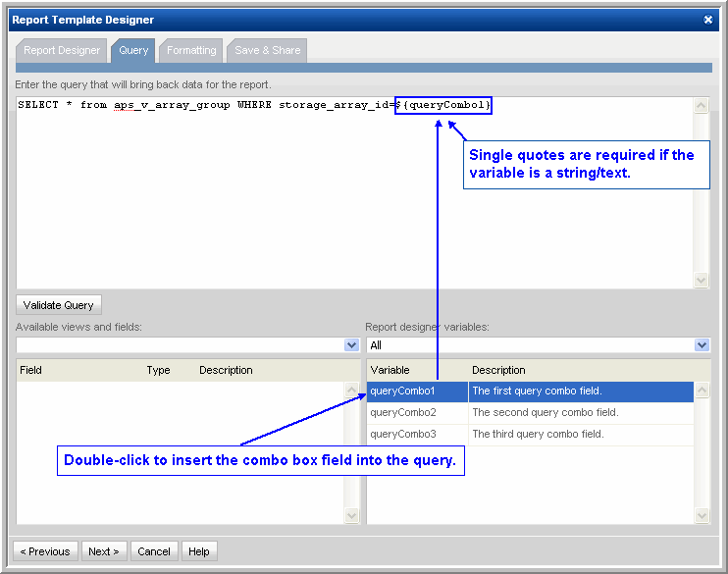Click variables list scrollbar up arrow
The image size is (728, 574).
click(702, 391)
